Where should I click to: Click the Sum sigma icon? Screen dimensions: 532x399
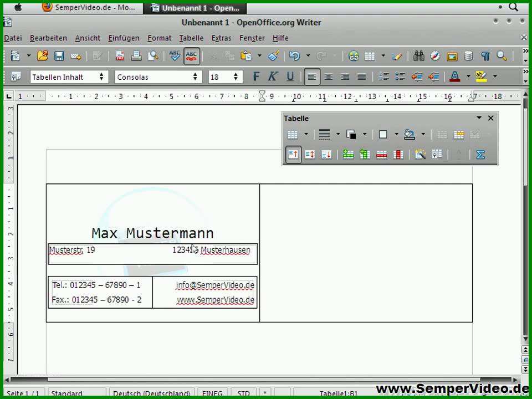pyautogui.click(x=480, y=155)
